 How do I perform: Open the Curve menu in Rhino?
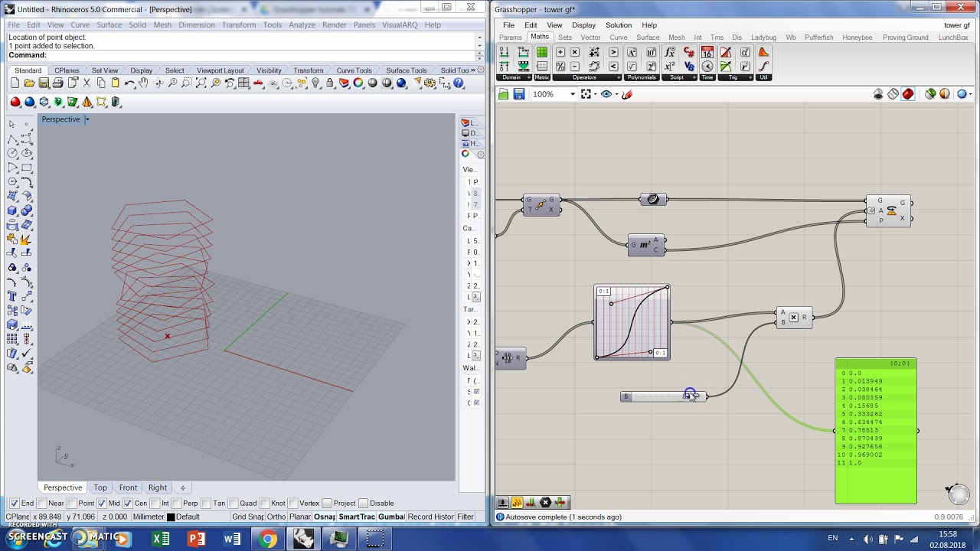point(80,24)
